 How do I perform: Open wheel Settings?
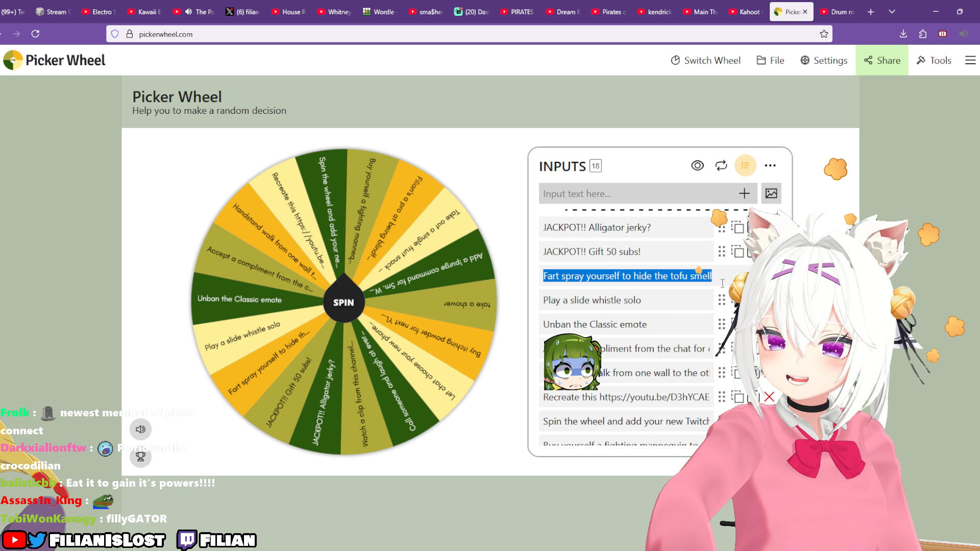pyautogui.click(x=823, y=60)
